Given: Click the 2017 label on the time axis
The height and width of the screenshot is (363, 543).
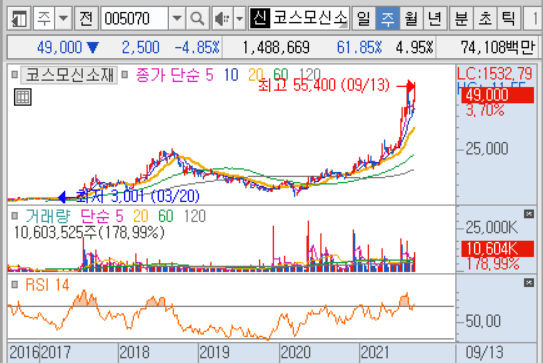Looking at the screenshot, I should tap(56, 353).
